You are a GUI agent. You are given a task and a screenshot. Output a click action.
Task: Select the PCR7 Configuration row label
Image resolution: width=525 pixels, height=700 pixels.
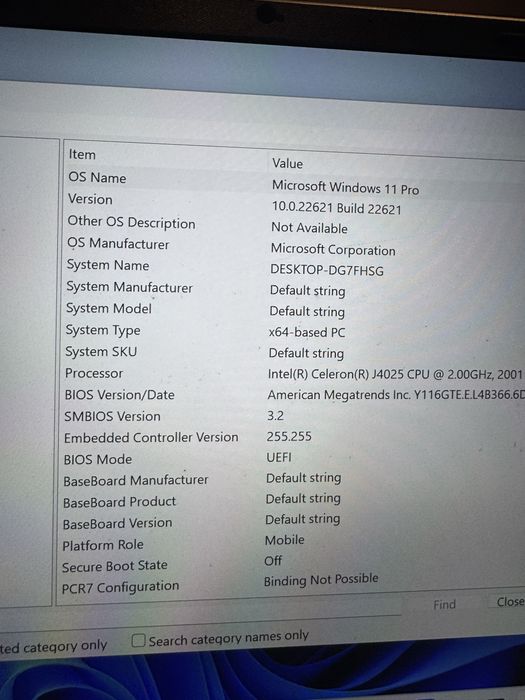(x=120, y=588)
